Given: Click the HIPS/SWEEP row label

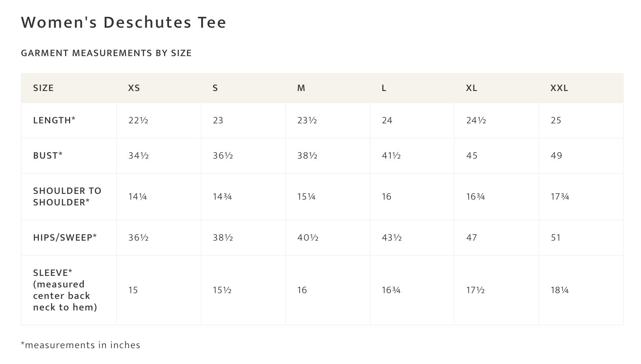Looking at the screenshot, I should [65, 237].
